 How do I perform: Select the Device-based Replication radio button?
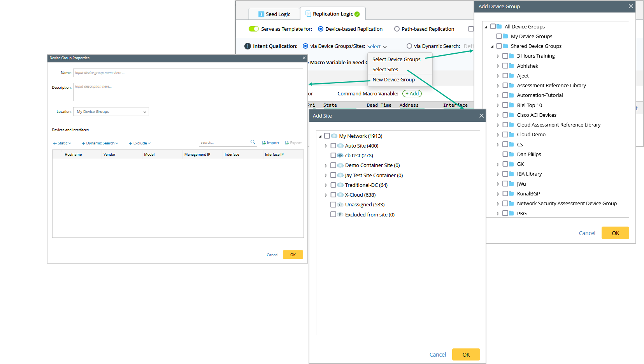click(x=321, y=29)
